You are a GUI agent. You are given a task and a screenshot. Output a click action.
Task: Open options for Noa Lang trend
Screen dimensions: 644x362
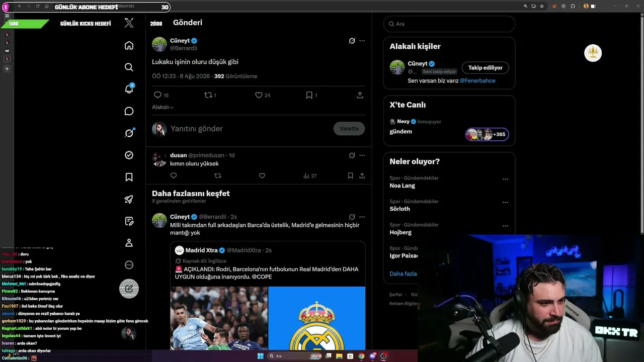tap(505, 179)
